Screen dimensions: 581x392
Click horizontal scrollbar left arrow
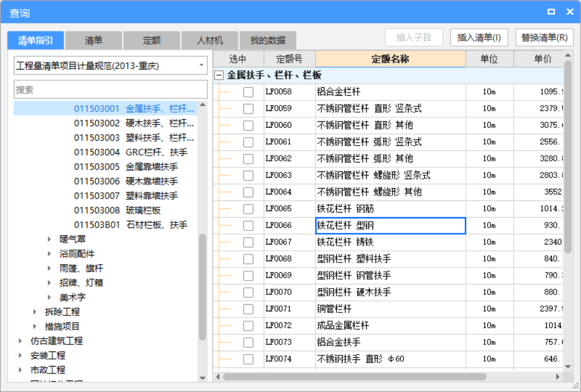(x=218, y=377)
